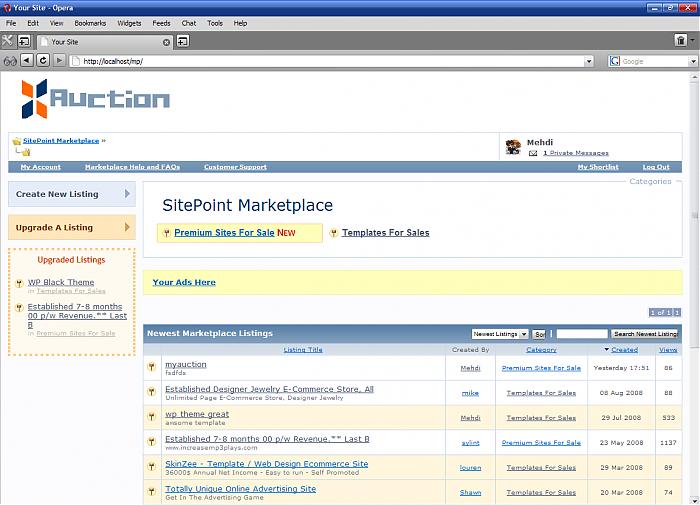Expand the Google search engine dropdown
700x505 pixels.
click(693, 61)
